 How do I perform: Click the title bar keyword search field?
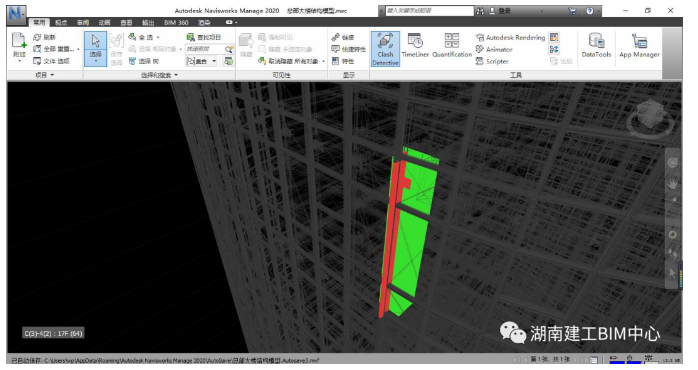(429, 11)
